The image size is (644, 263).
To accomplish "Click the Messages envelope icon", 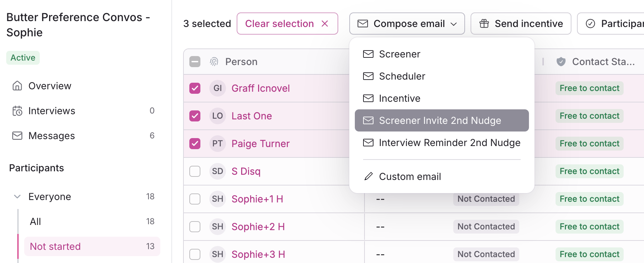I will click(17, 136).
